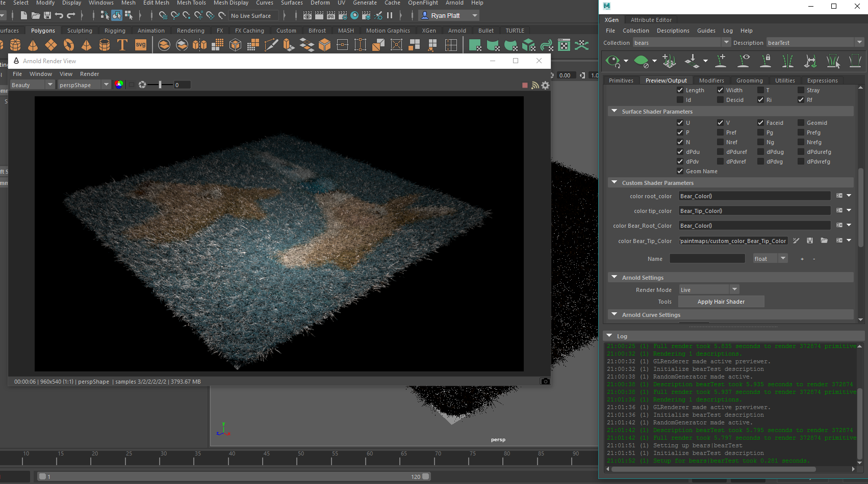Toggle the Geom Name checkbox

click(680, 171)
